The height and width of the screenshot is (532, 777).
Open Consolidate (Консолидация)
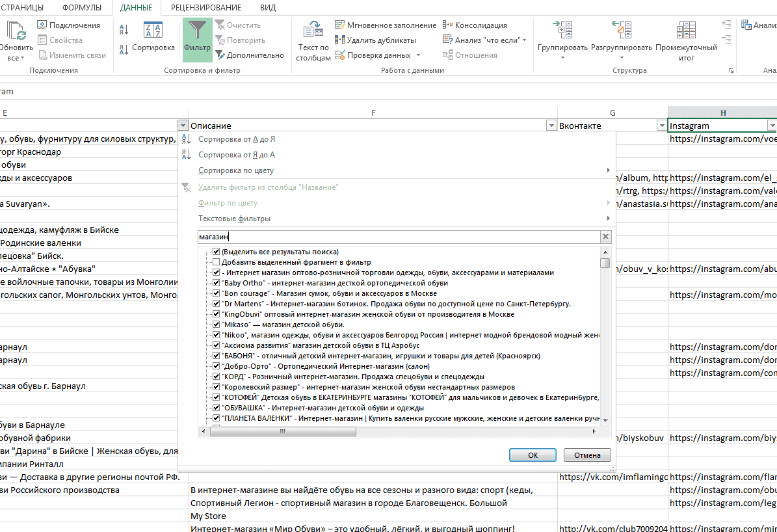point(475,25)
